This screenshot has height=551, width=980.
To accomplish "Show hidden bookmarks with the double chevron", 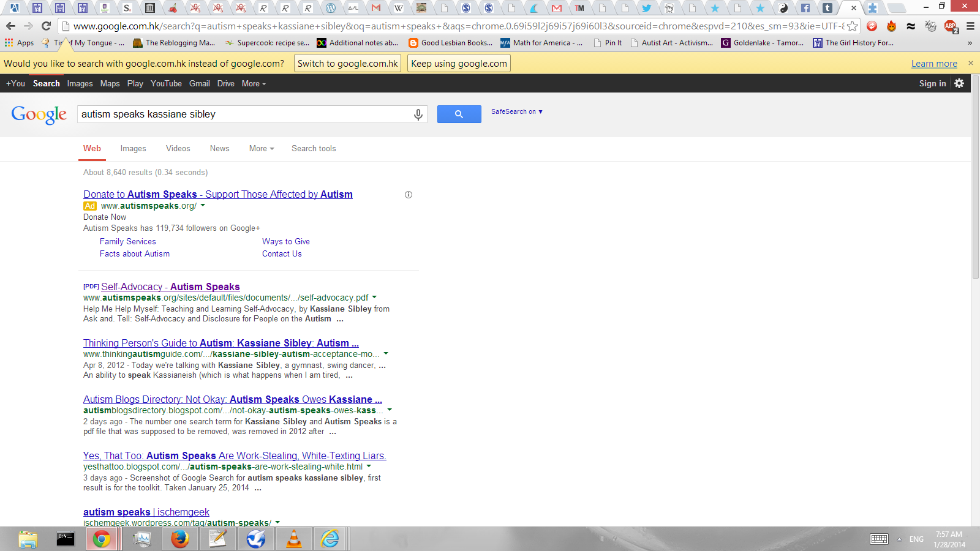I will [x=970, y=43].
